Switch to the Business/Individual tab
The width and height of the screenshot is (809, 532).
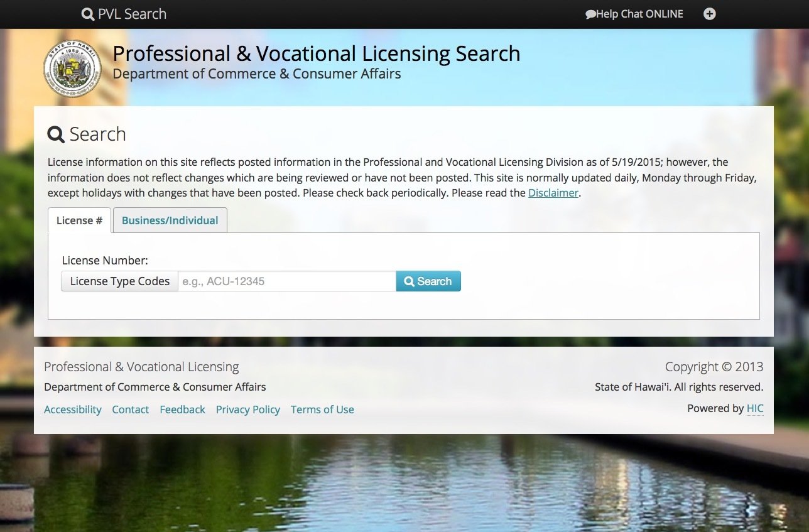[x=170, y=220]
